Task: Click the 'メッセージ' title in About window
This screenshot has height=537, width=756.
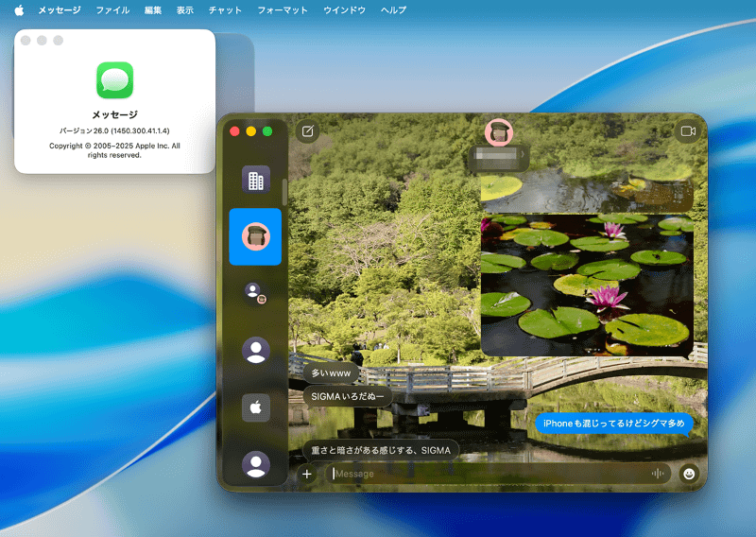Action: (114, 114)
